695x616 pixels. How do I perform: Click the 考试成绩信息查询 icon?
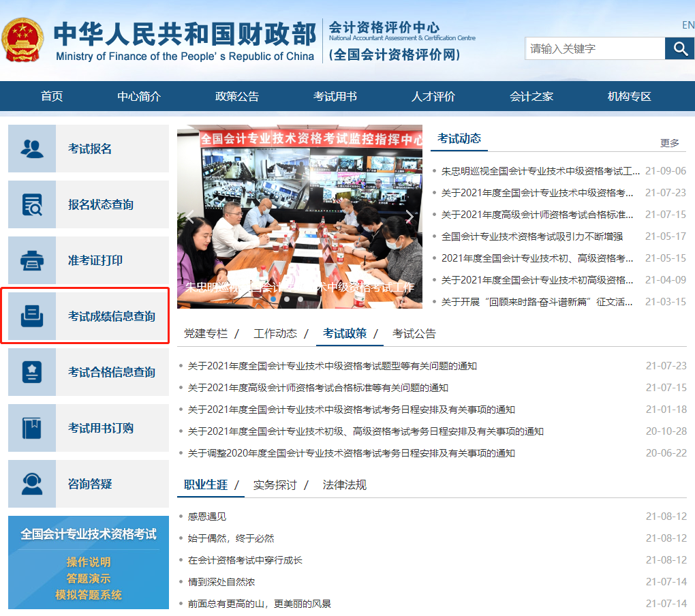[32, 316]
